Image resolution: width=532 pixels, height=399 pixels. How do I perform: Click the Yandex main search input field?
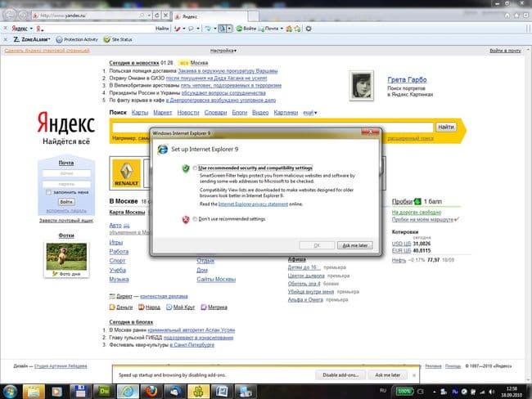(x=273, y=127)
